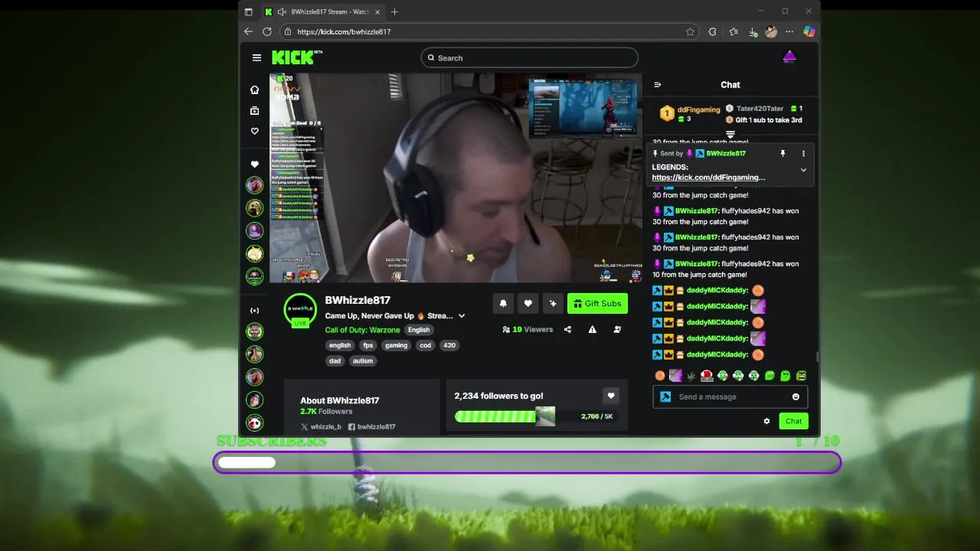Go to Home in the sidebar

point(255,90)
